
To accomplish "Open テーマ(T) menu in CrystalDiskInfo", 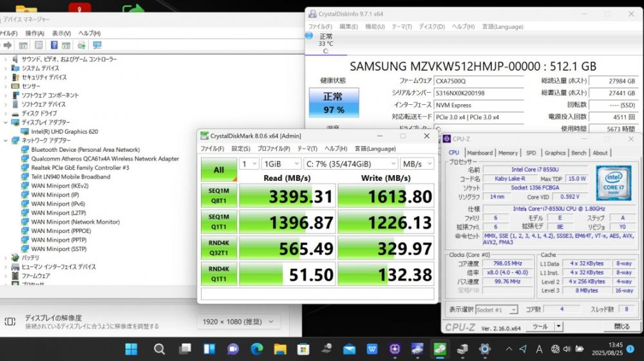I will [x=401, y=26].
